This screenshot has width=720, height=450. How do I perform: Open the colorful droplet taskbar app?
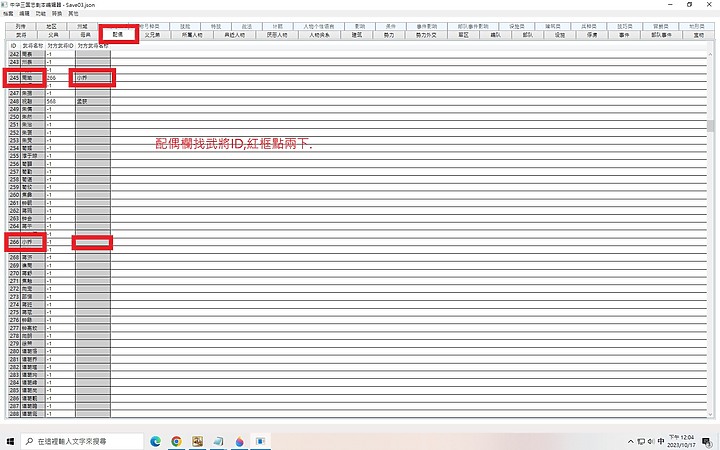pos(239,441)
